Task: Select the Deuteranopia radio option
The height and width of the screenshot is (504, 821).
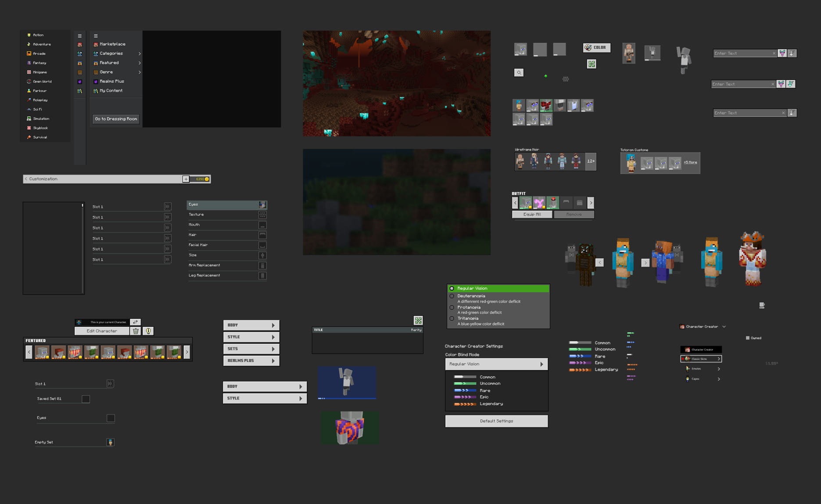Action: [x=452, y=296]
